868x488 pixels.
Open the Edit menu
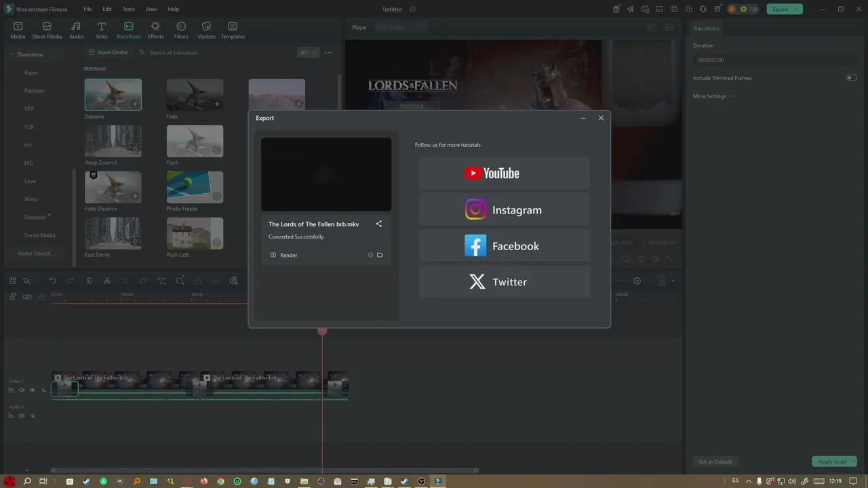pos(107,9)
